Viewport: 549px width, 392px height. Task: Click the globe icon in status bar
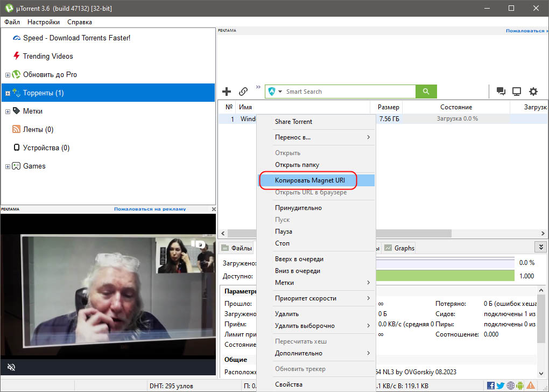tap(510, 386)
